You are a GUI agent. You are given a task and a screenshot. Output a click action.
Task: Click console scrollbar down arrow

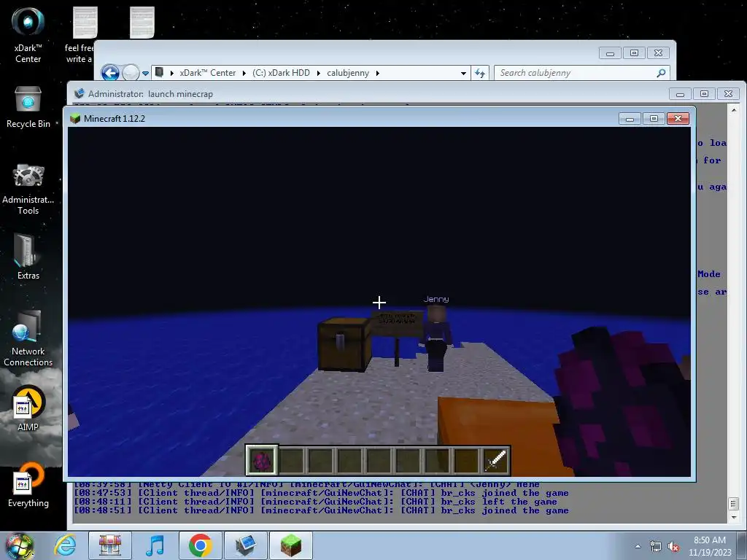[733, 517]
